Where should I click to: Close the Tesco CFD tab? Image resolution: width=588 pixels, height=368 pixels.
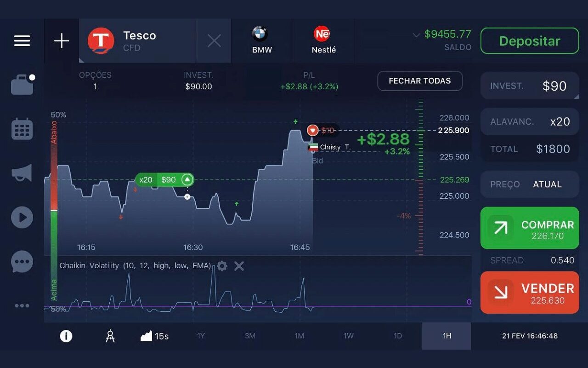click(214, 41)
